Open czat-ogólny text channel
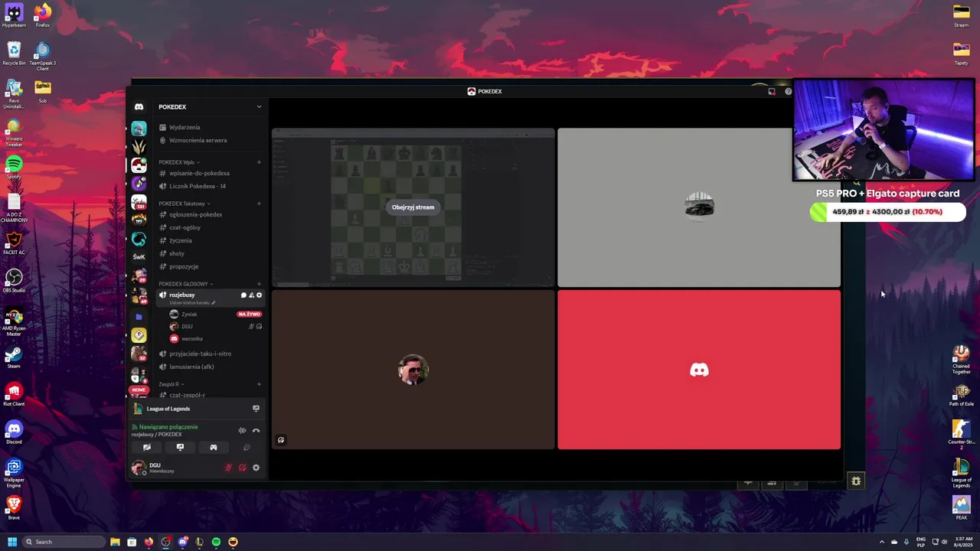Image resolution: width=980 pixels, height=551 pixels. click(x=210, y=227)
